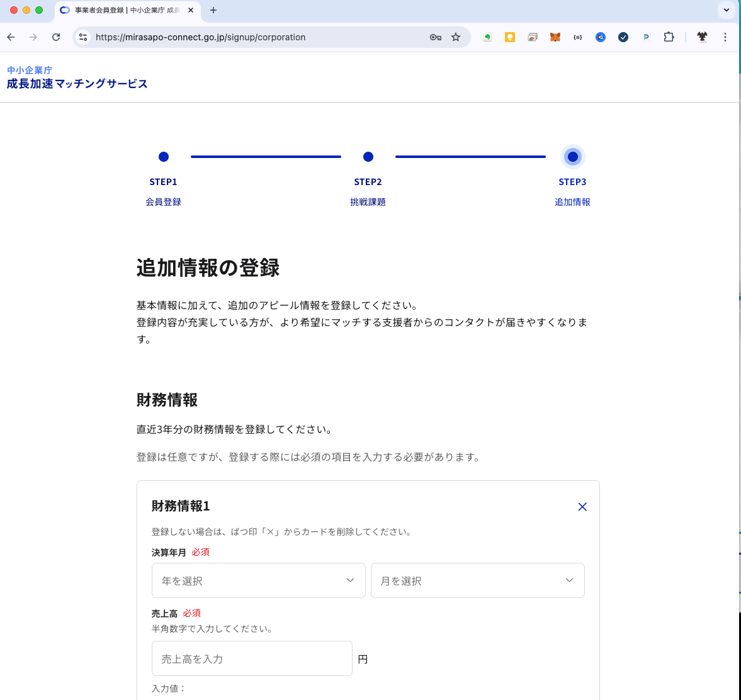Image resolution: width=741 pixels, height=700 pixels.
Task: Delete the 財務情報1 card with the X
Action: click(x=582, y=507)
